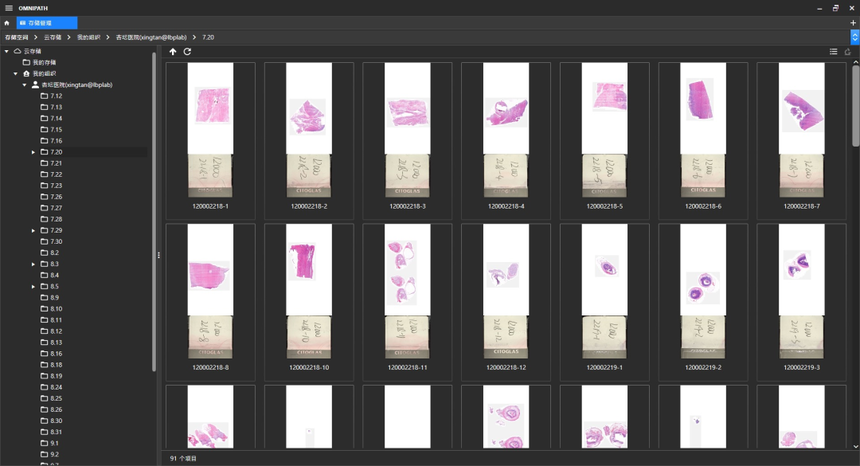Viewport: 860px width, 466px height.
Task: Click the blue up-down chevron button
Action: point(855,37)
